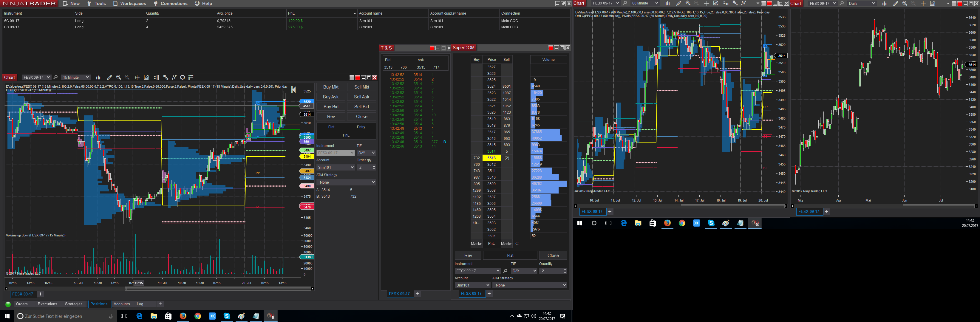Open bar type selector in 15 Minute chart
Image resolution: width=980 pixels, height=322 pixels.
[x=98, y=78]
